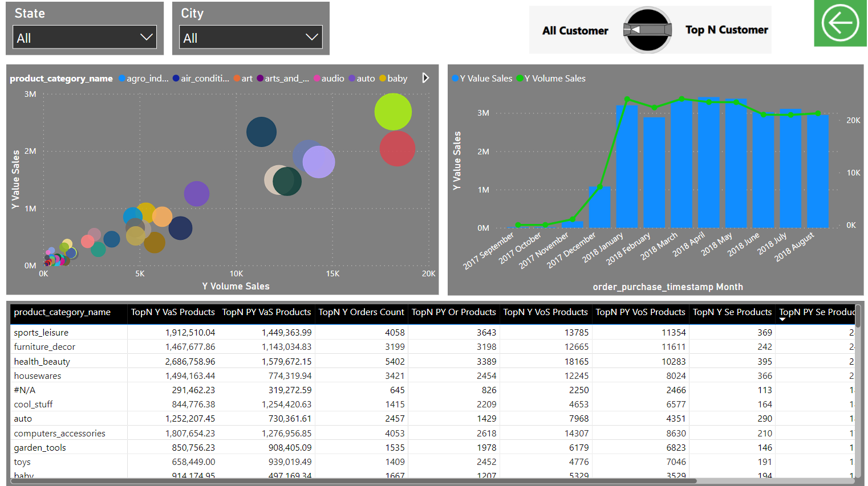This screenshot has width=868, height=486.
Task: Toggle the All Customer / Top N Customer switch
Action: (x=647, y=30)
